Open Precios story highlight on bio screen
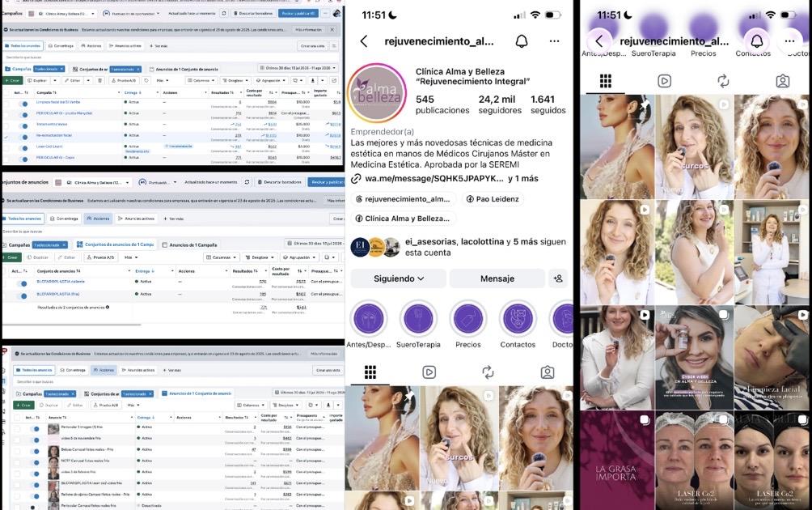This screenshot has height=510, width=812. point(468,319)
